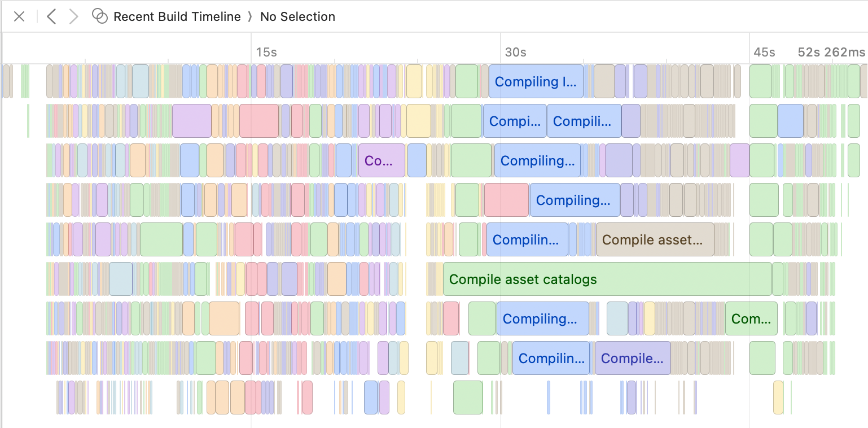This screenshot has width=868, height=428.
Task: Select the large red block in second row
Action: click(258, 121)
